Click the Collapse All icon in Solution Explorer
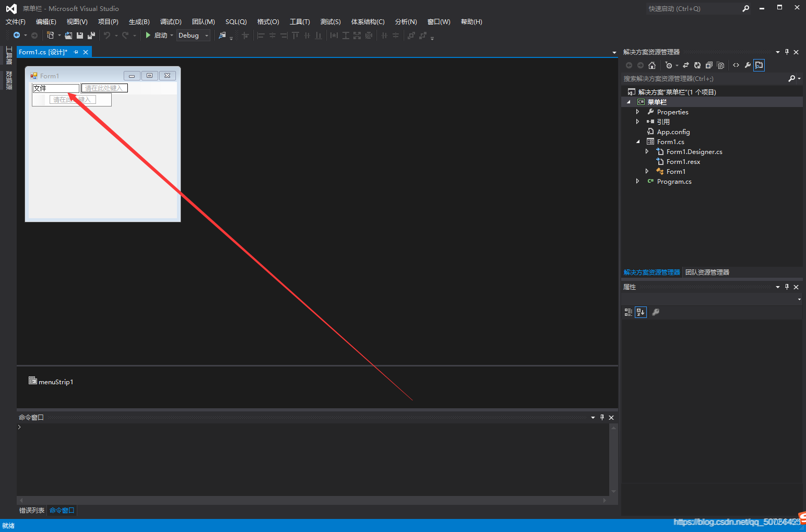The image size is (806, 532). 709,65
